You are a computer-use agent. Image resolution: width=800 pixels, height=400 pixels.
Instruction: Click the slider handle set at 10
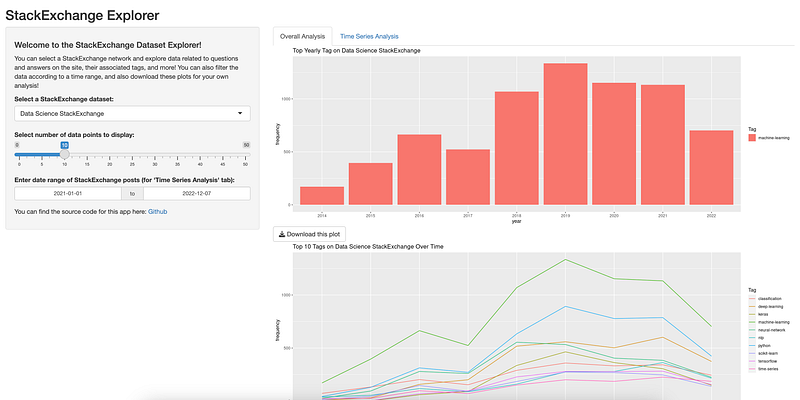(x=64, y=154)
